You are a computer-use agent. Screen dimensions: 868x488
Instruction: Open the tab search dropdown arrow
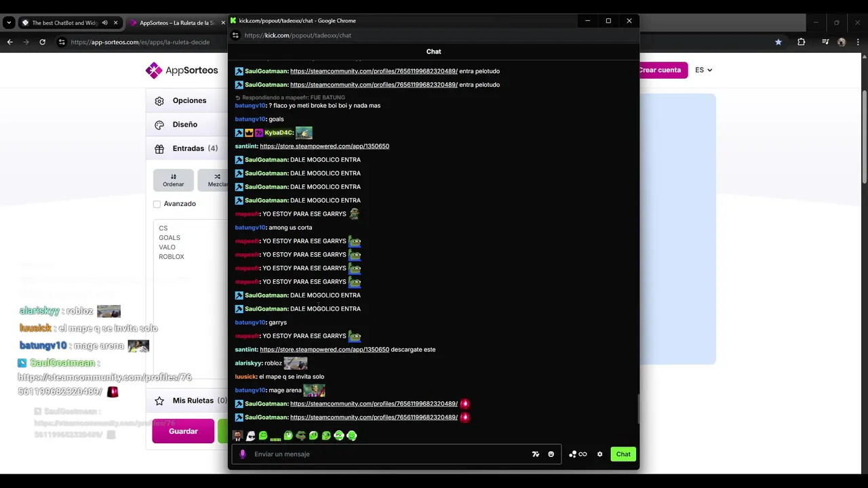[9, 22]
